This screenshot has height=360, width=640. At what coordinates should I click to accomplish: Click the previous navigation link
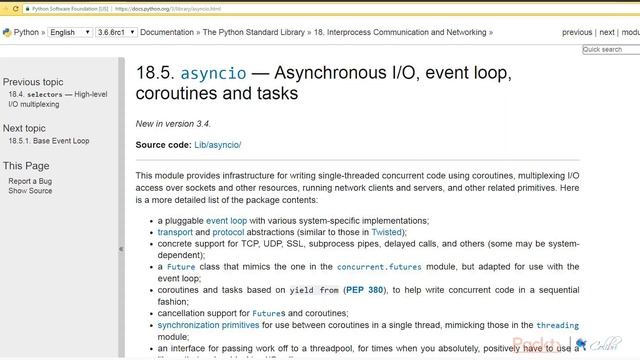click(x=577, y=32)
